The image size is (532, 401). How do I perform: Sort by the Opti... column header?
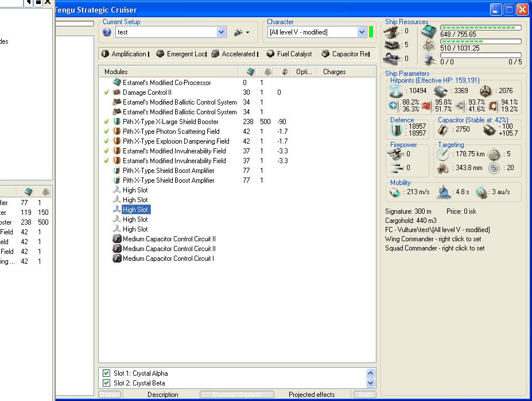pyautogui.click(x=304, y=72)
